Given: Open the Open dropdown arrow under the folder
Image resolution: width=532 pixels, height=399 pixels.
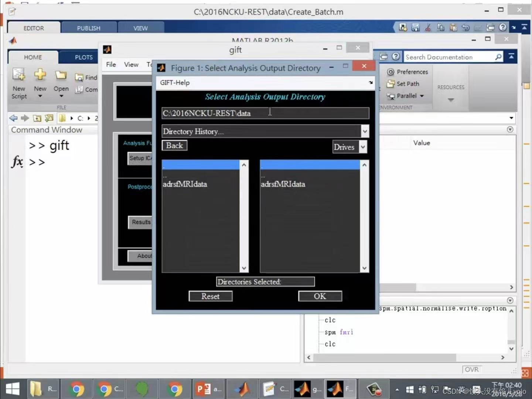Looking at the screenshot, I should (61, 96).
